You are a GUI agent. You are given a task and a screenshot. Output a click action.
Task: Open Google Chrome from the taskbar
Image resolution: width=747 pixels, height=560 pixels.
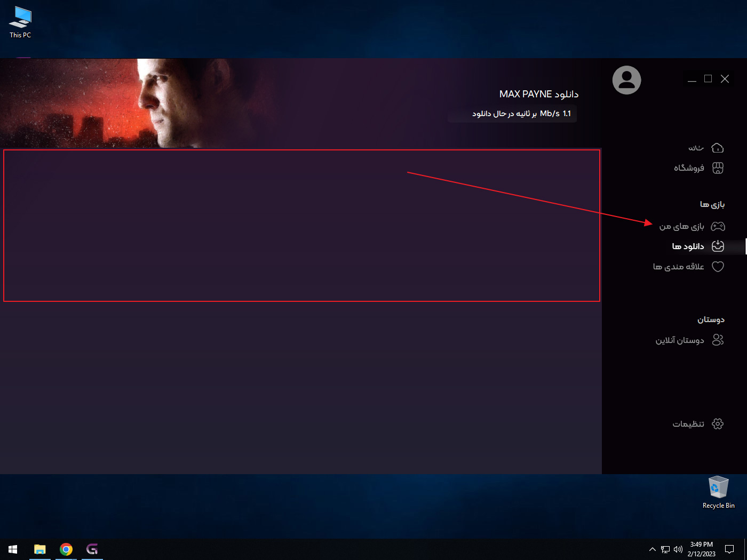click(x=66, y=549)
